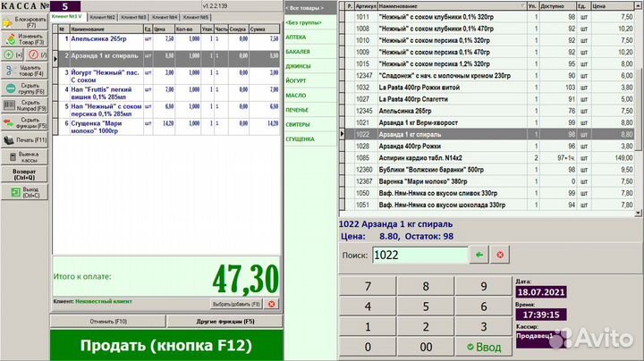Toggle Скрыть Numpad (F9) button
The height and width of the screenshot is (361, 644).
24,105
